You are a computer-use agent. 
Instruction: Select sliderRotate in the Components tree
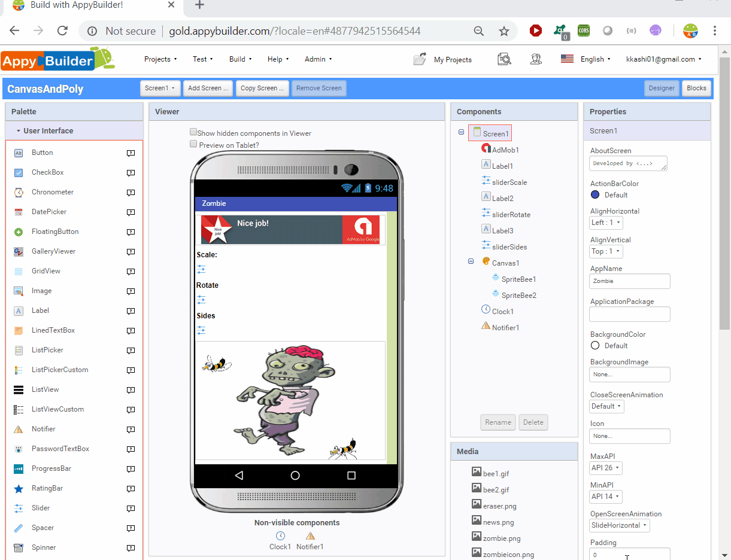coord(511,215)
